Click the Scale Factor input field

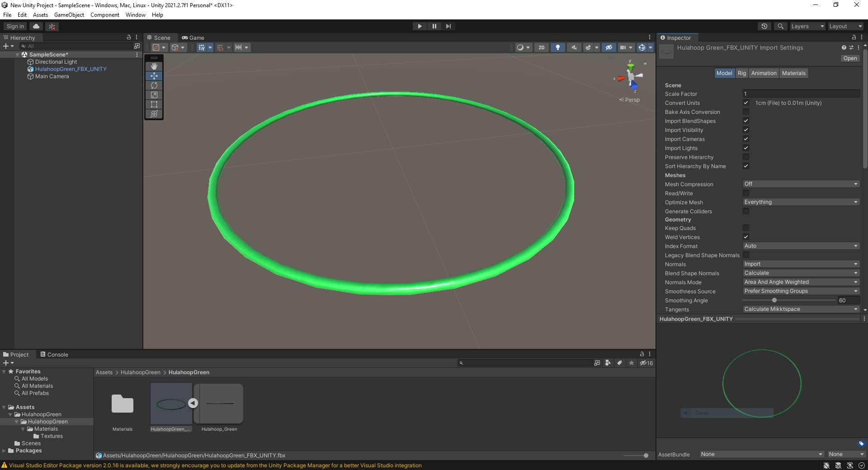coord(801,94)
